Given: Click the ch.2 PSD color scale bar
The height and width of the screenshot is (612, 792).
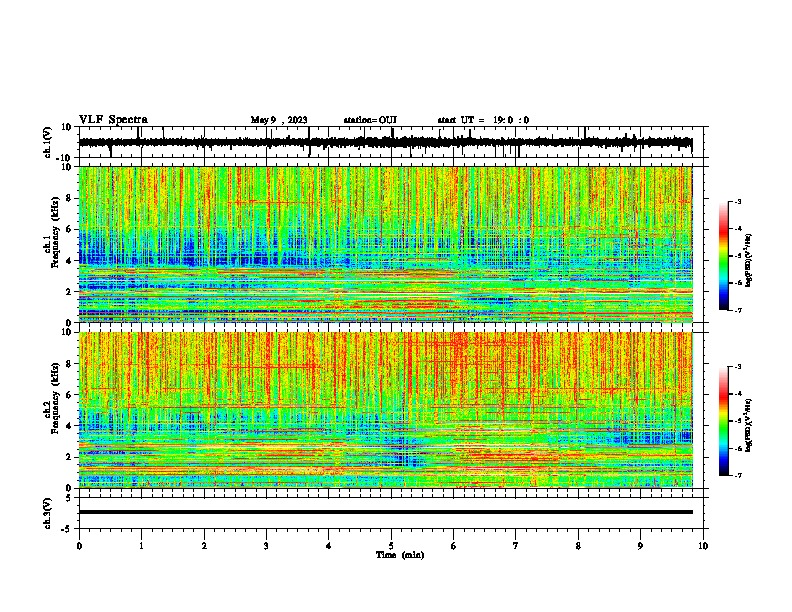Looking at the screenshot, I should (724, 421).
